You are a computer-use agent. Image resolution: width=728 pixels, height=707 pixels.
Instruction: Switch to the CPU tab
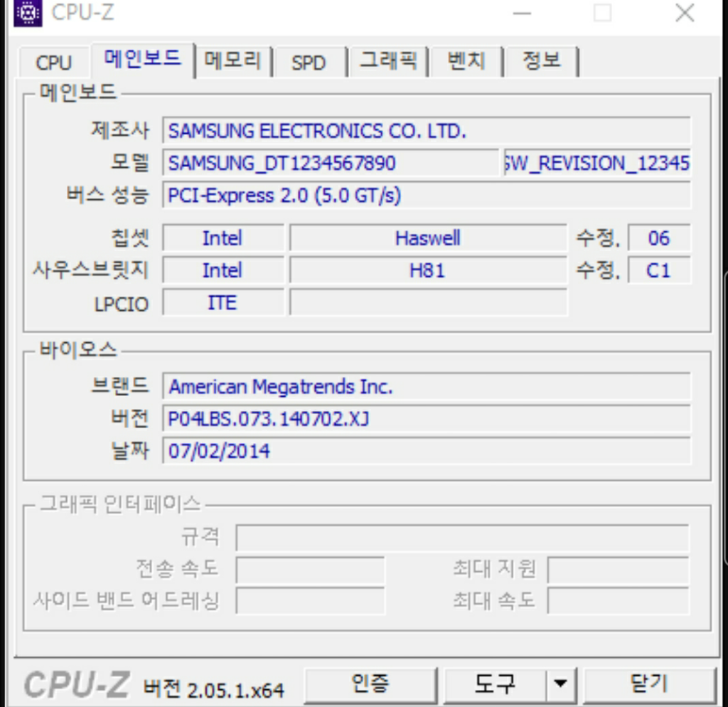(53, 63)
